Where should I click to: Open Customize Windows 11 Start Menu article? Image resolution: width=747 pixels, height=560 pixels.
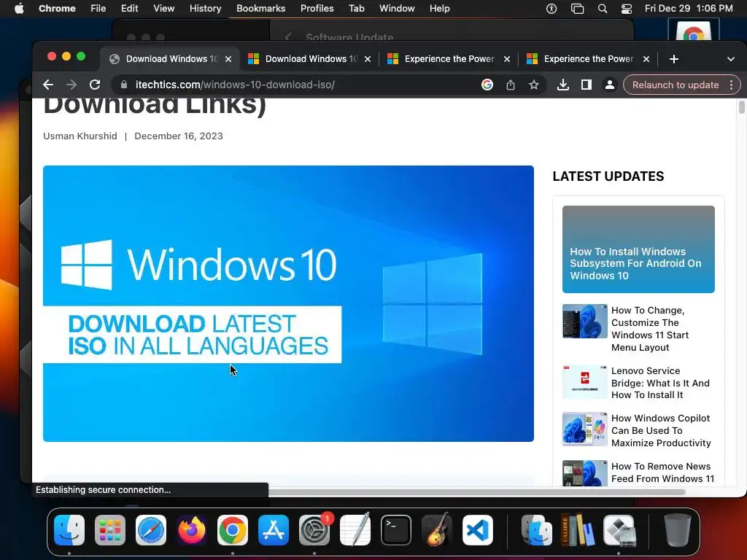point(650,329)
